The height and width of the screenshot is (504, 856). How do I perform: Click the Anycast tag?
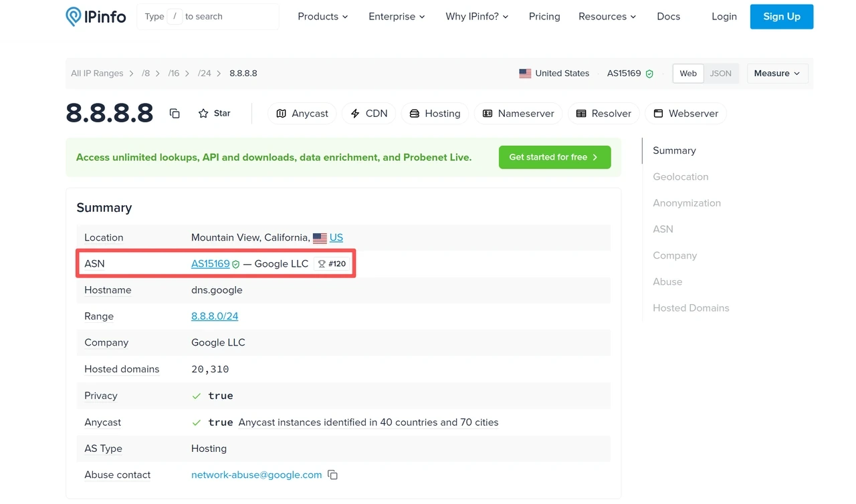click(x=302, y=114)
